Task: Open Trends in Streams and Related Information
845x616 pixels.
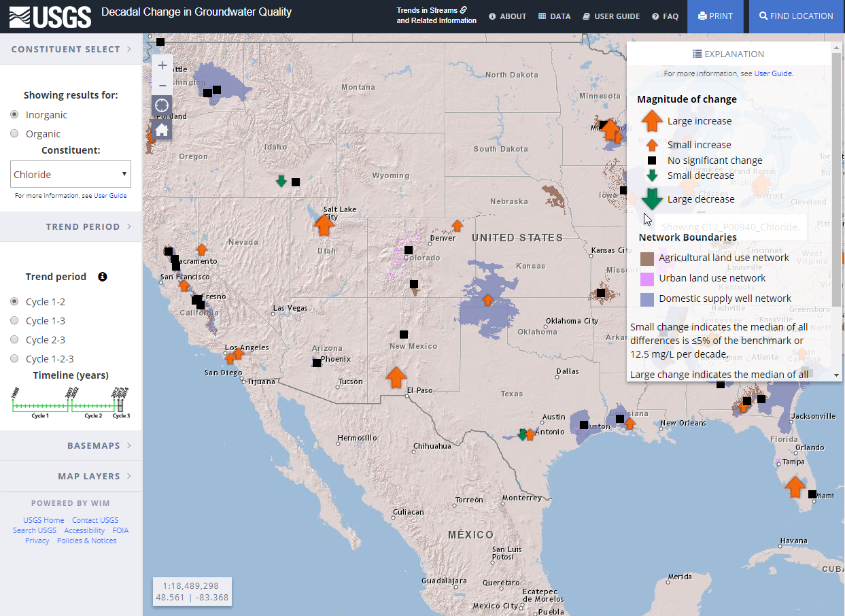Action: pyautogui.click(x=436, y=16)
